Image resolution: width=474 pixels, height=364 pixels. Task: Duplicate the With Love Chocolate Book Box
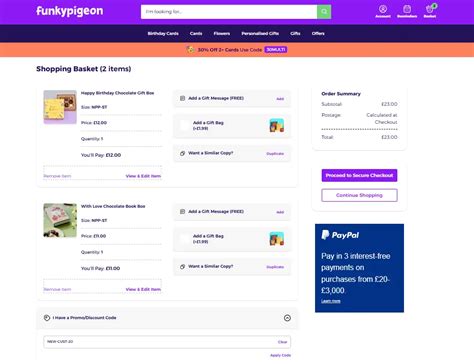(275, 267)
